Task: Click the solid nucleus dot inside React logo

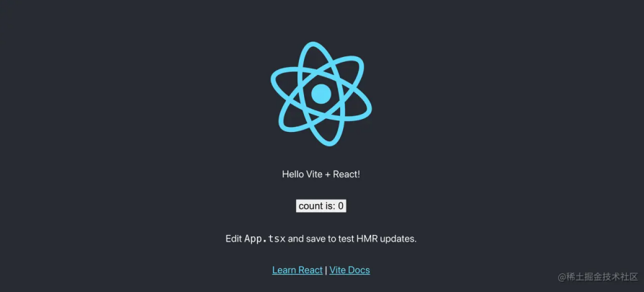Action: [321, 94]
